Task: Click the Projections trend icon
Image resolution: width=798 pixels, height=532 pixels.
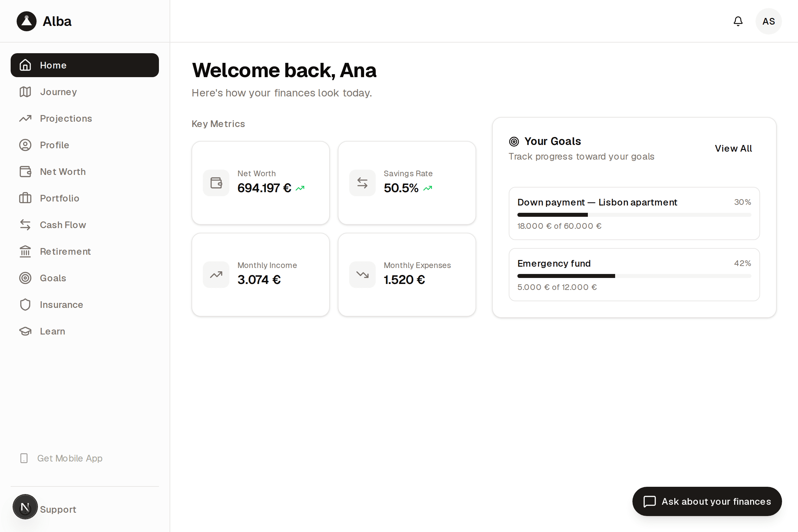Action: [25, 118]
